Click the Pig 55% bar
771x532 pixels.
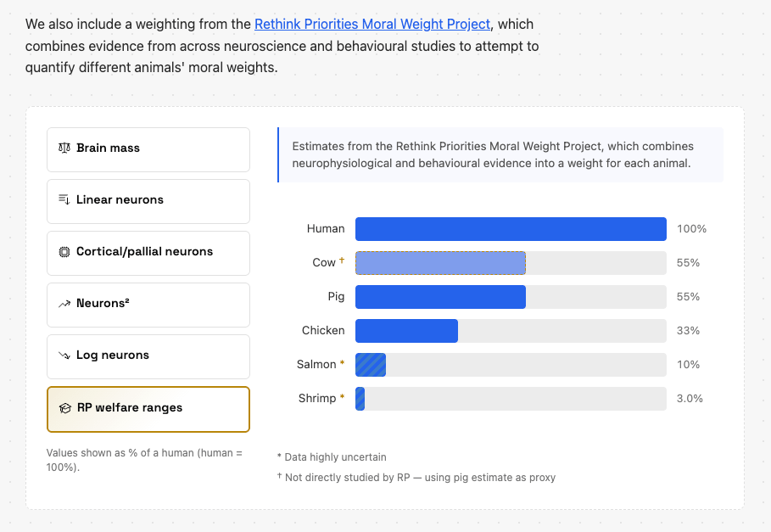(x=440, y=297)
